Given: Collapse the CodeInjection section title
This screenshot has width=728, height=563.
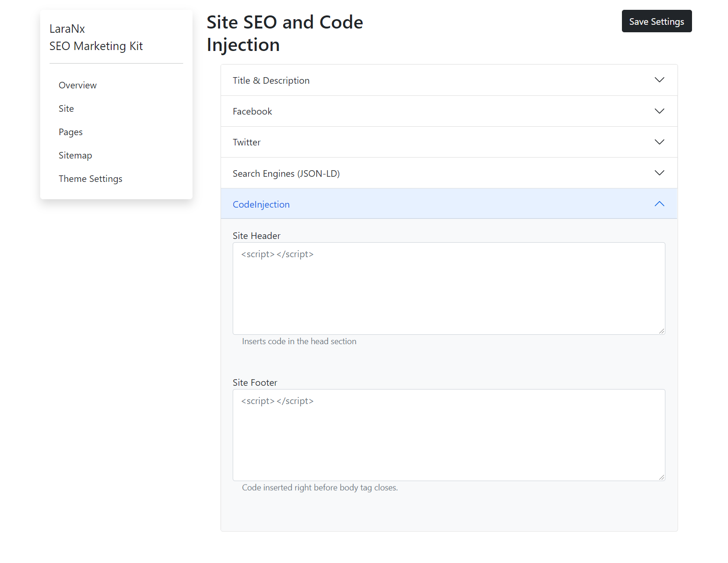Looking at the screenshot, I should [261, 204].
